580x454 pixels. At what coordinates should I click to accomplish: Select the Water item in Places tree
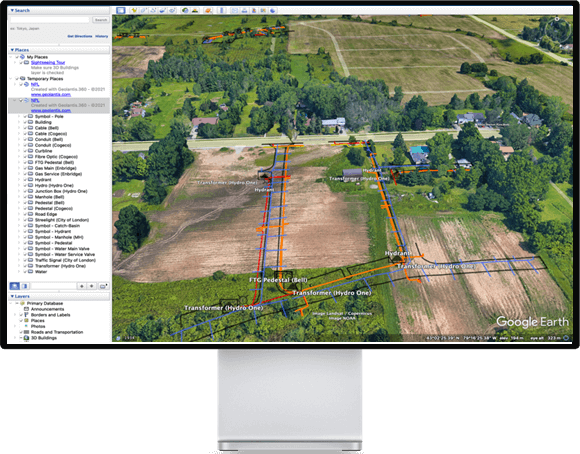pos(41,272)
